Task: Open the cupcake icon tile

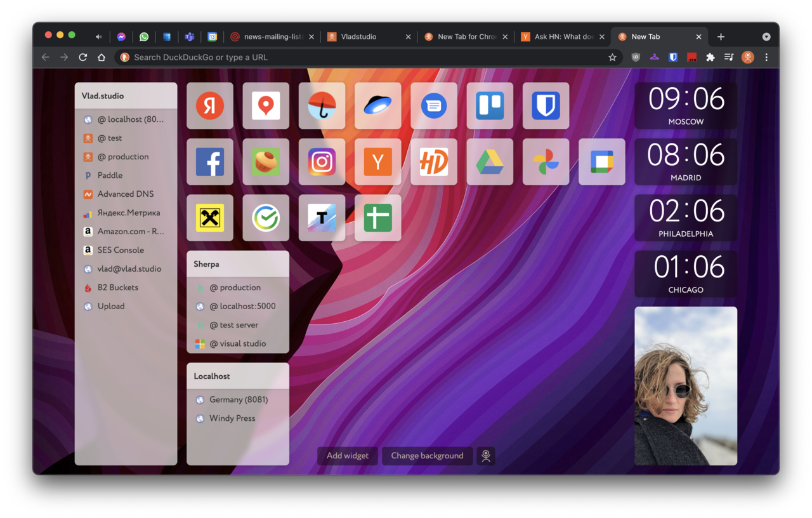Action: (266, 162)
